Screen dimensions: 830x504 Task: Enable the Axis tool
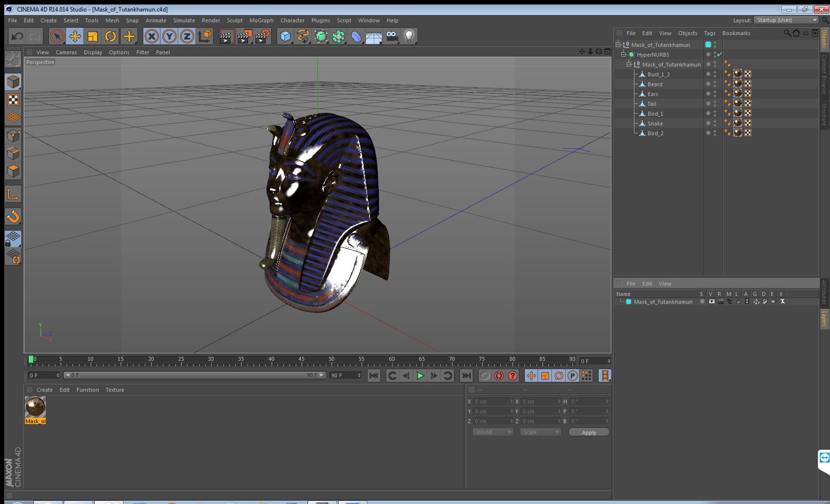click(x=13, y=194)
